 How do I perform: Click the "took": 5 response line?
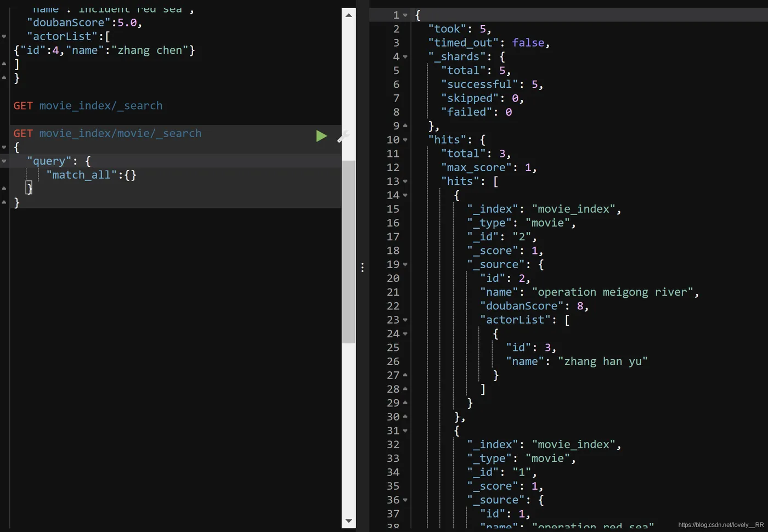point(460,29)
